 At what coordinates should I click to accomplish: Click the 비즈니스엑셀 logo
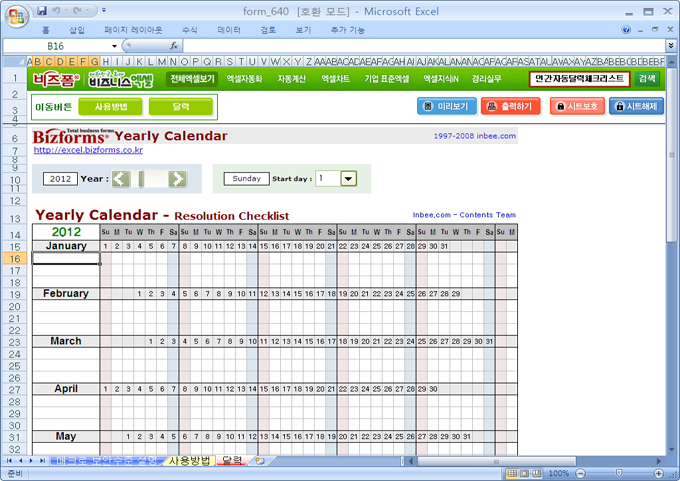[121, 79]
